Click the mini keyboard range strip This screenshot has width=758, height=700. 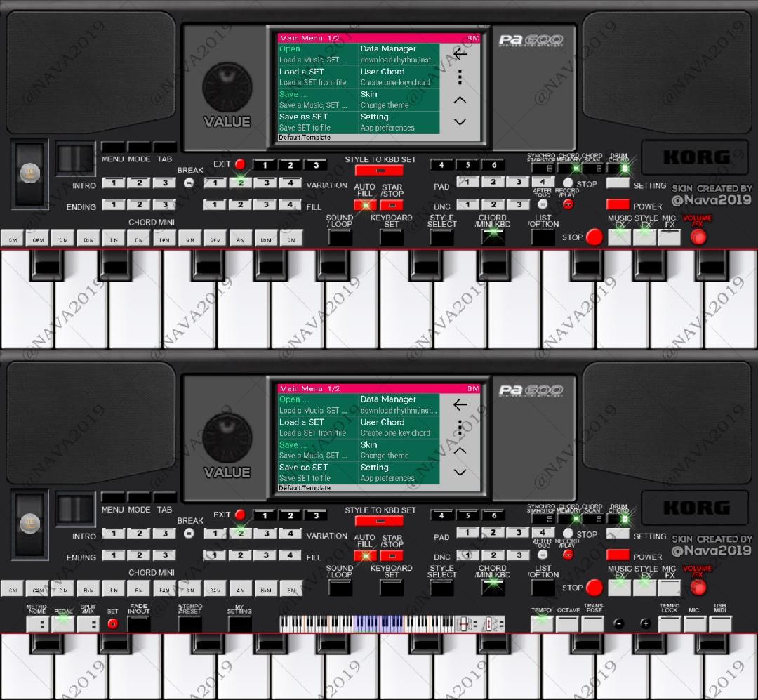pyautogui.click(x=365, y=623)
